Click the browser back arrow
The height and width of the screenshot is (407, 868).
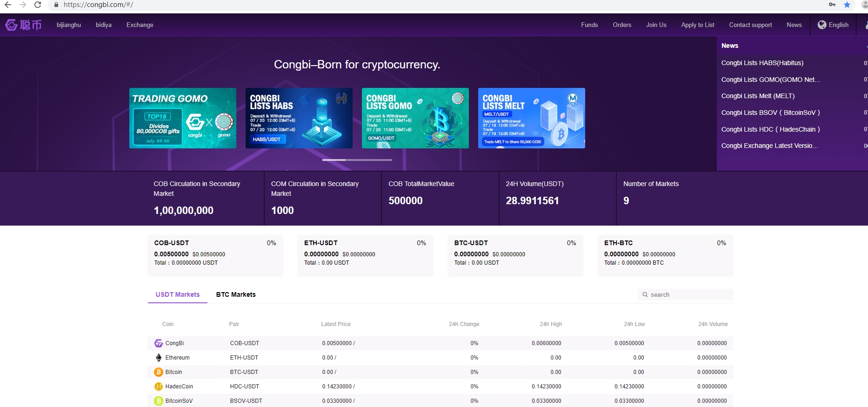click(7, 5)
